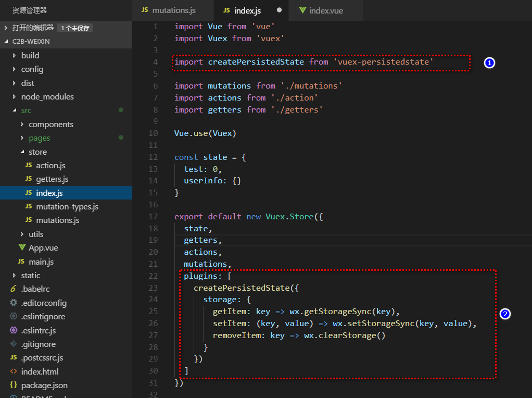Click line number 22 in the gutter

(153, 276)
